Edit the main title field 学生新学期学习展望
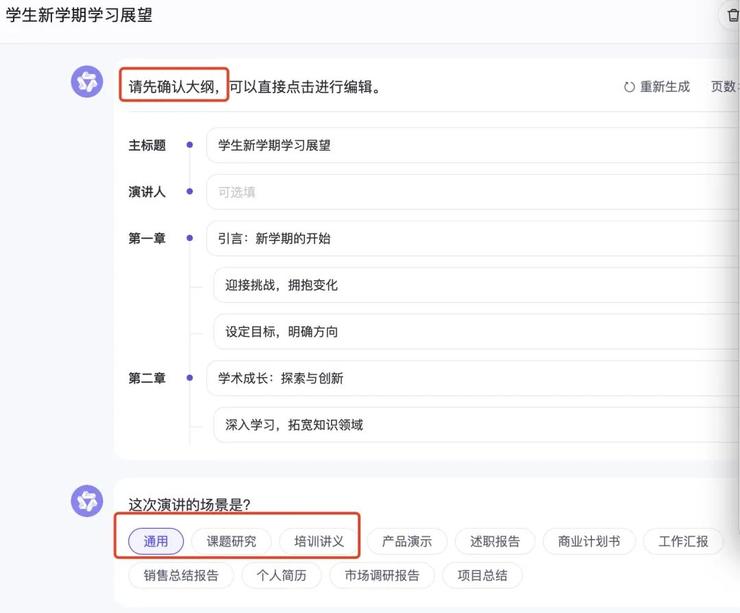 click(470, 145)
